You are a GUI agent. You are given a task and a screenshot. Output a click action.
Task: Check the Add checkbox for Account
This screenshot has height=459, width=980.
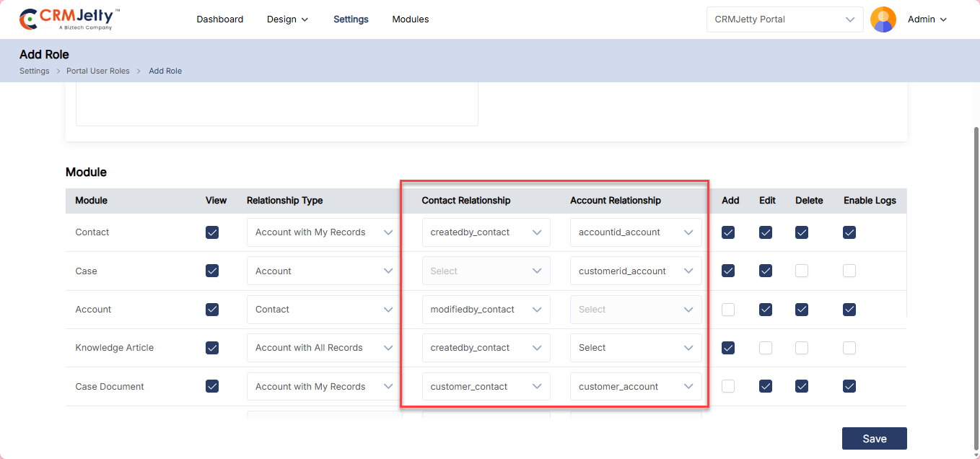tap(728, 310)
